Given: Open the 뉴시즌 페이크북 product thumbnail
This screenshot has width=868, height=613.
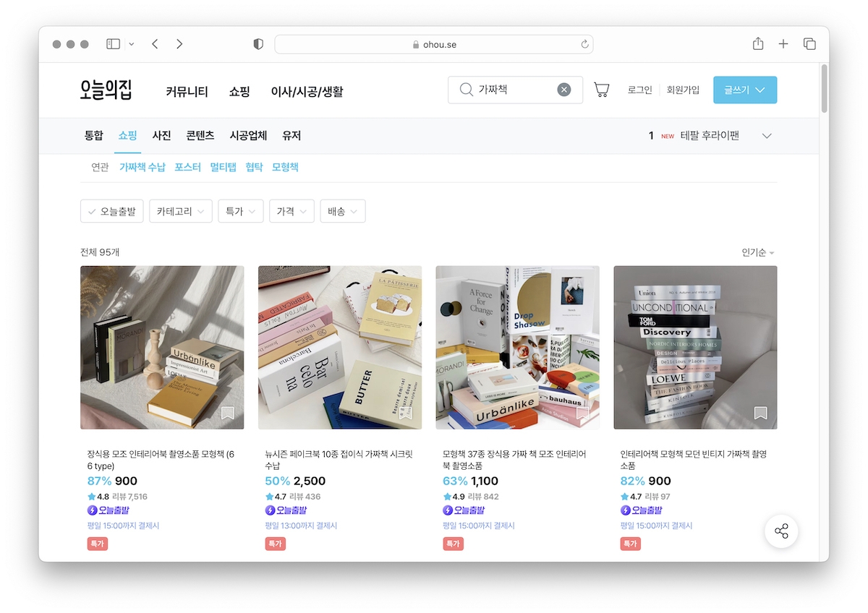Looking at the screenshot, I should pyautogui.click(x=340, y=348).
